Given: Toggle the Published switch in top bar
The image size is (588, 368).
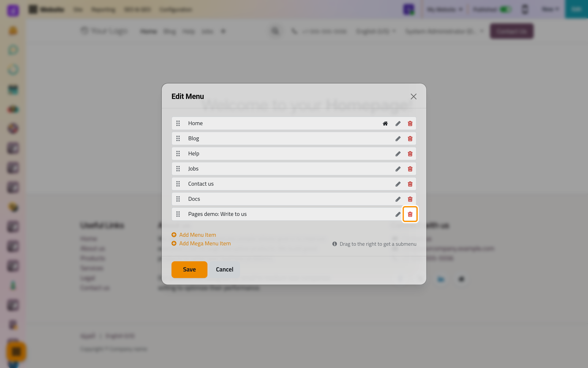Looking at the screenshot, I should coord(506,10).
